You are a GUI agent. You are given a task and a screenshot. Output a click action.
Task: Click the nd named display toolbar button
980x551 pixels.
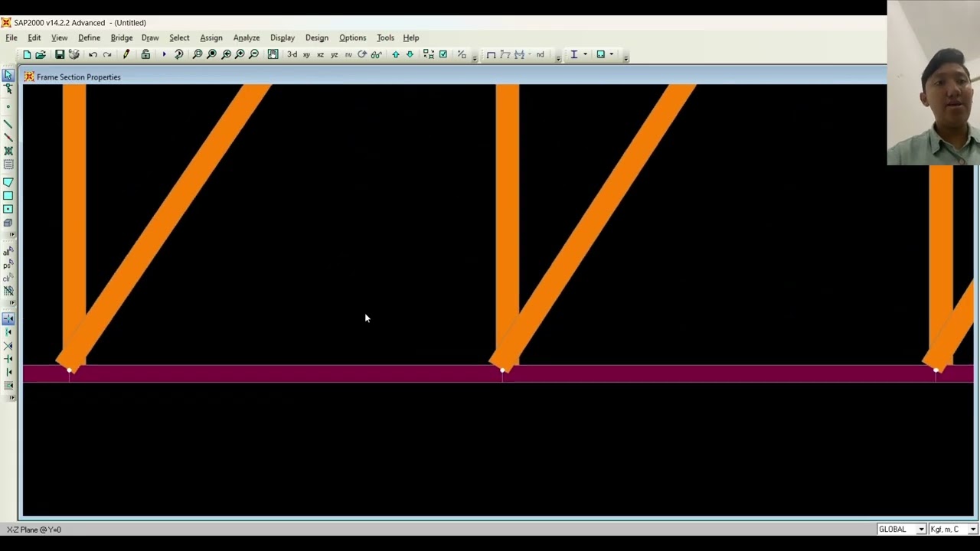[x=540, y=54]
